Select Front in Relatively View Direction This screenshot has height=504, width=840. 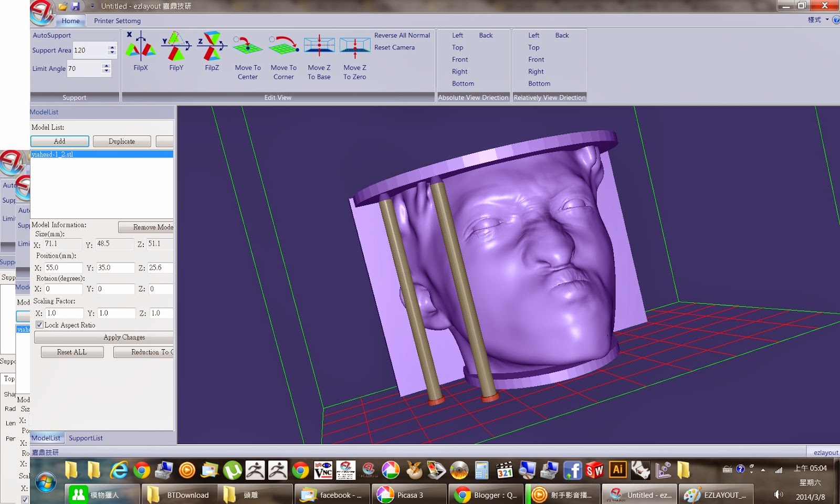[537, 59]
